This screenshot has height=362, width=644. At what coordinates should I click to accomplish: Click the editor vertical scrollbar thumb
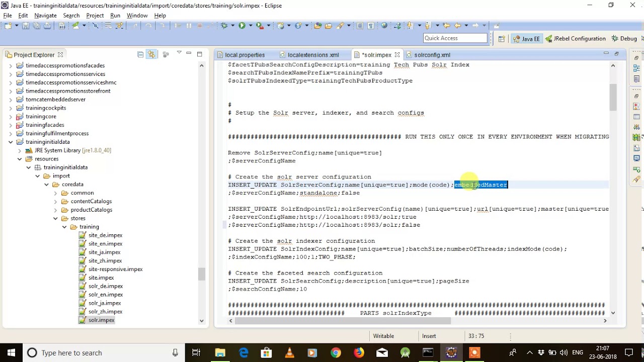(613, 97)
